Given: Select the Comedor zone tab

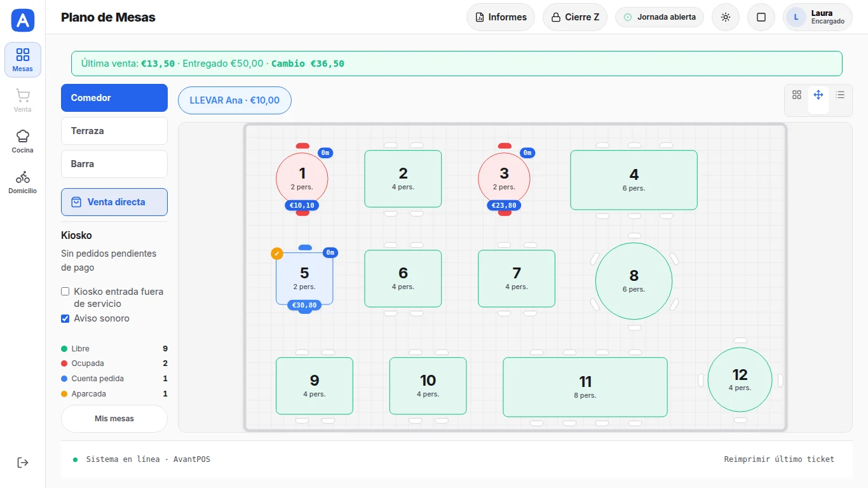Looking at the screenshot, I should (114, 98).
